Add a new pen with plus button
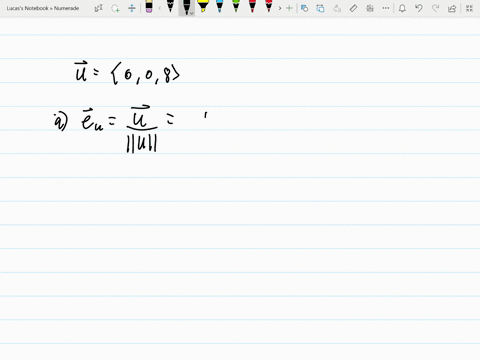 (289, 8)
